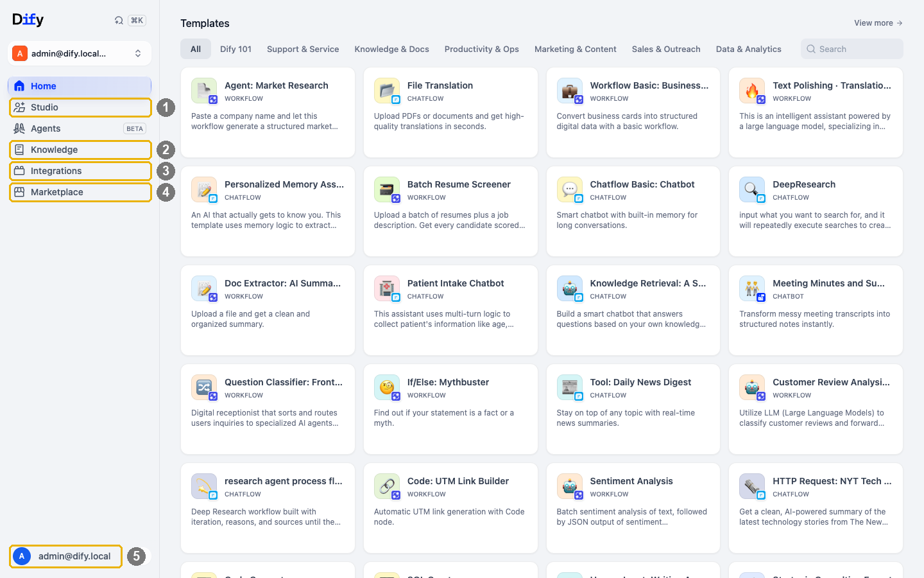Screen dimensions: 924x578
Task: Click Text Polishing flame icon
Action: 752,91
